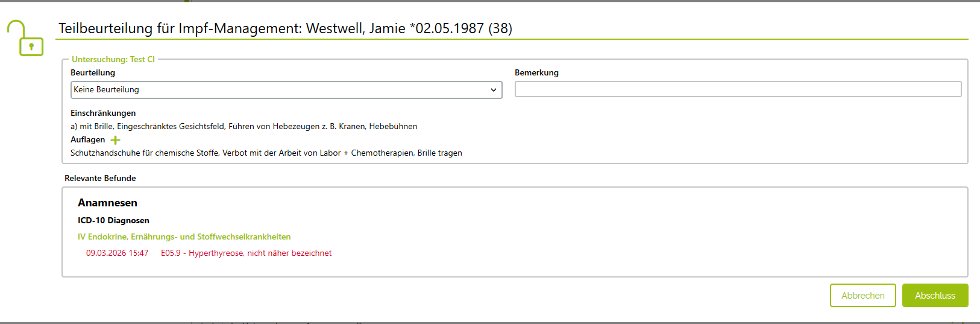
Task: Click the restrictions text starting with mit Brille
Action: point(243,127)
